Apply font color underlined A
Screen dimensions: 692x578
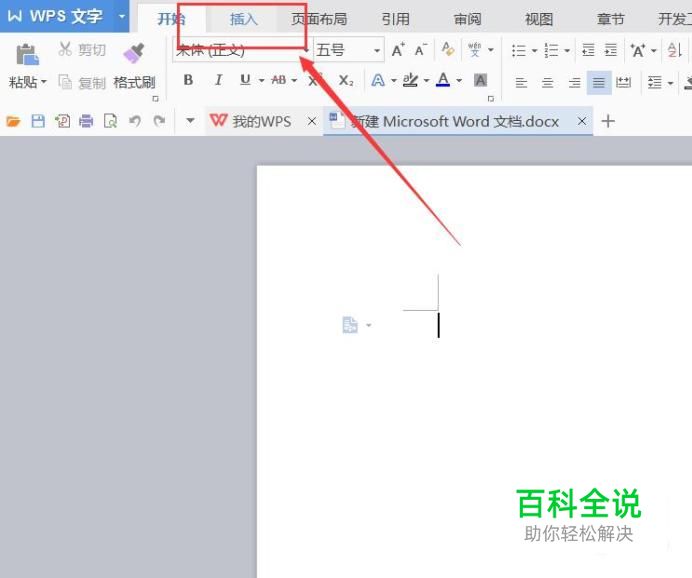tap(443, 80)
